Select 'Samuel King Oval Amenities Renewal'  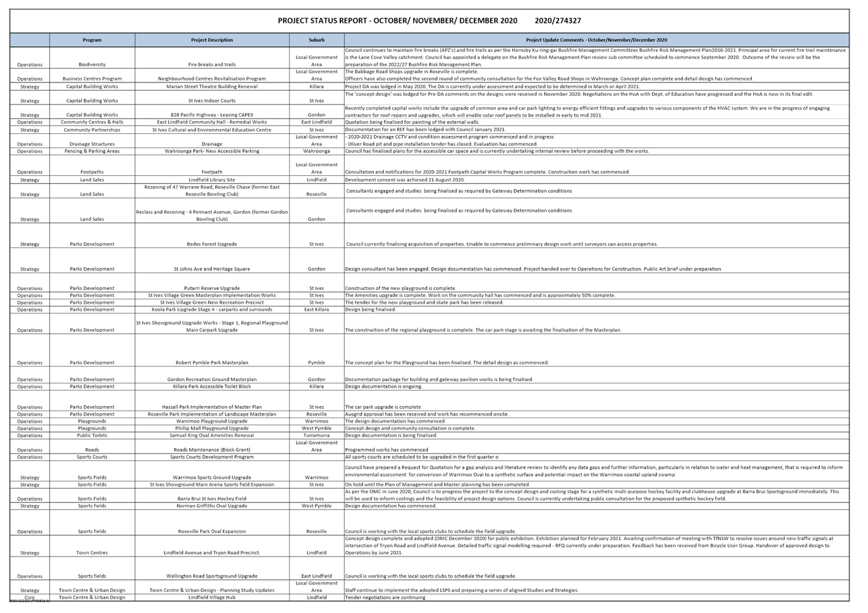pyautogui.click(x=212, y=435)
